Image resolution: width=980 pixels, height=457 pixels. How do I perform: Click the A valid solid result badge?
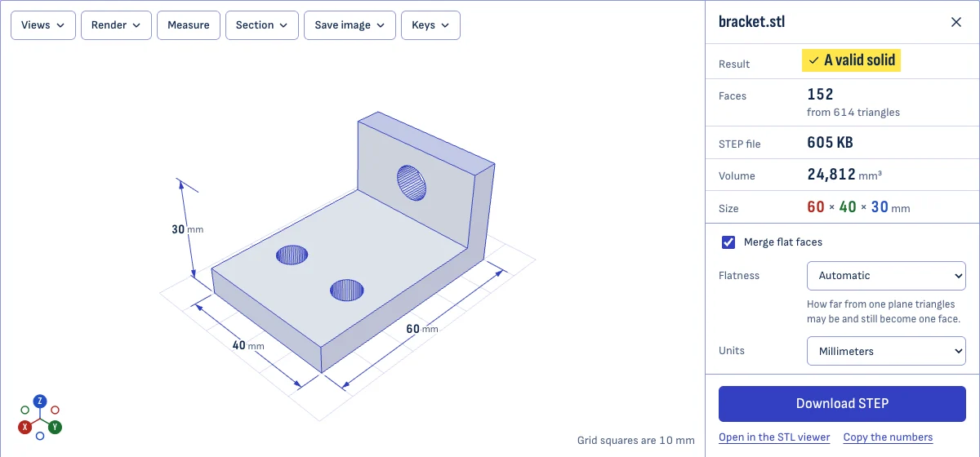(x=852, y=60)
